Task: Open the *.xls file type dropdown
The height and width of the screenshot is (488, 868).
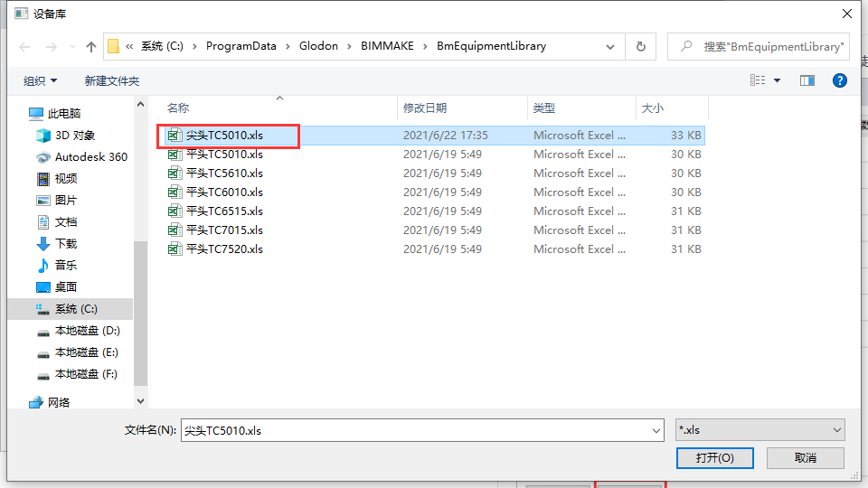Action: [x=760, y=430]
